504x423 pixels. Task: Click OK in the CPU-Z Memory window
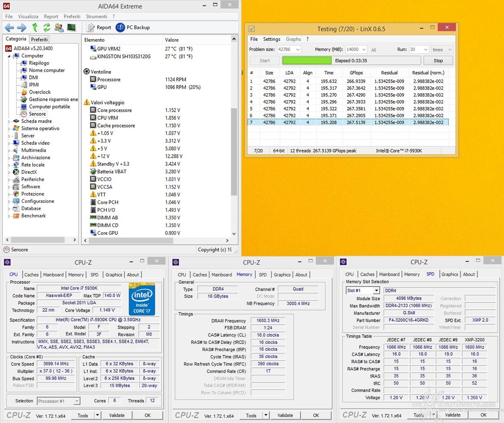(316, 415)
